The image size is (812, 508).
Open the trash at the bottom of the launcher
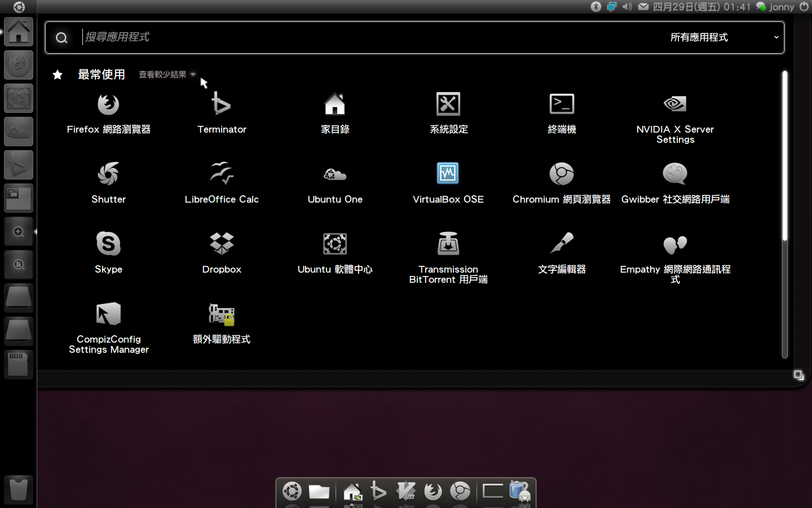pos(19,489)
